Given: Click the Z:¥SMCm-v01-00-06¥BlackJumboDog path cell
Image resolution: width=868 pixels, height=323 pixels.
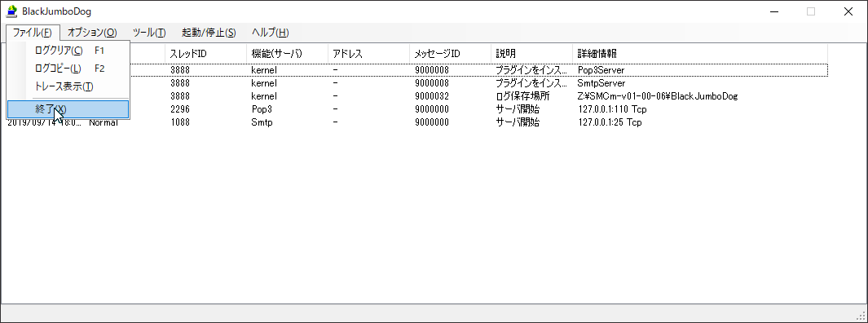Looking at the screenshot, I should [658, 96].
